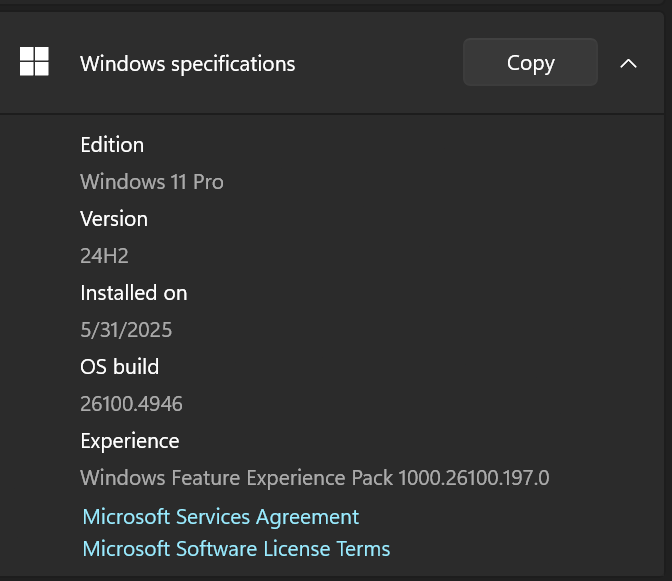The image size is (672, 581).
Task: Click the Windows 11 Pro value
Action: pos(152,182)
